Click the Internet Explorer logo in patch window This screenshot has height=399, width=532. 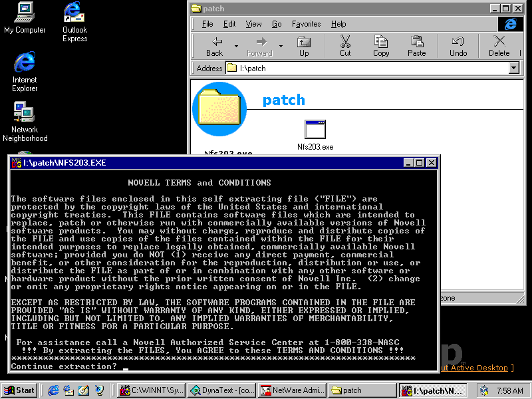click(510, 24)
